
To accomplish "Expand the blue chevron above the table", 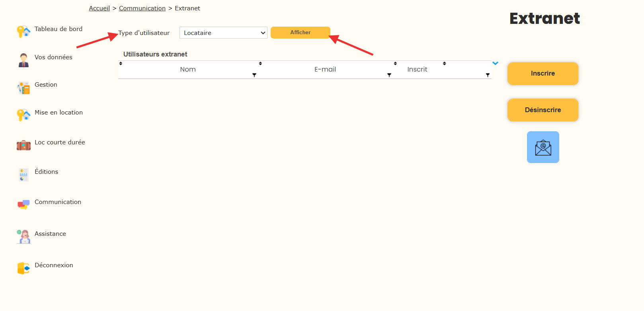I will pos(495,63).
